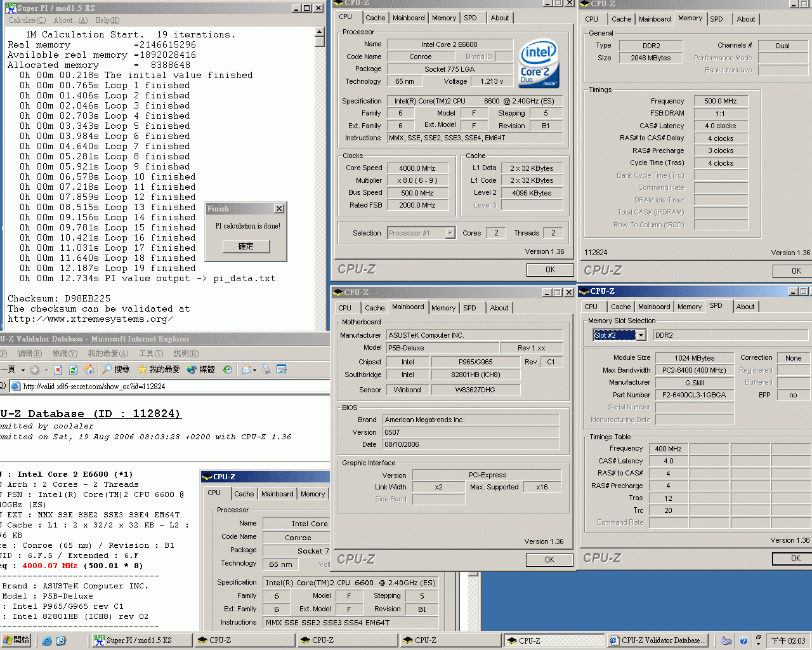
Task: Click 確定 in the Finish dialog
Action: (x=246, y=246)
